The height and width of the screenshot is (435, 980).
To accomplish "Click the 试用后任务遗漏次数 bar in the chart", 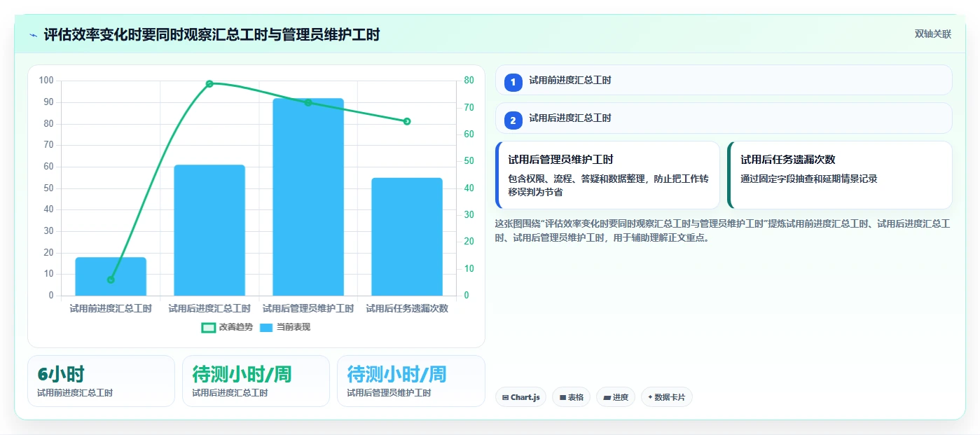I will click(x=407, y=237).
